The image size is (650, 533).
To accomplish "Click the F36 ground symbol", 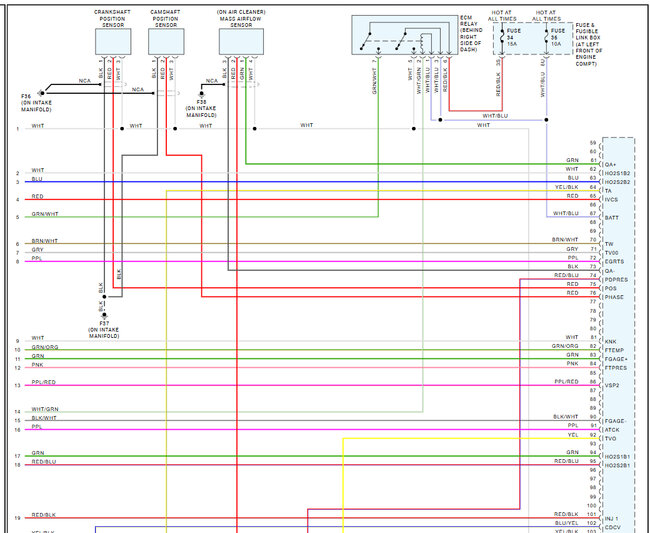I will (41, 93).
